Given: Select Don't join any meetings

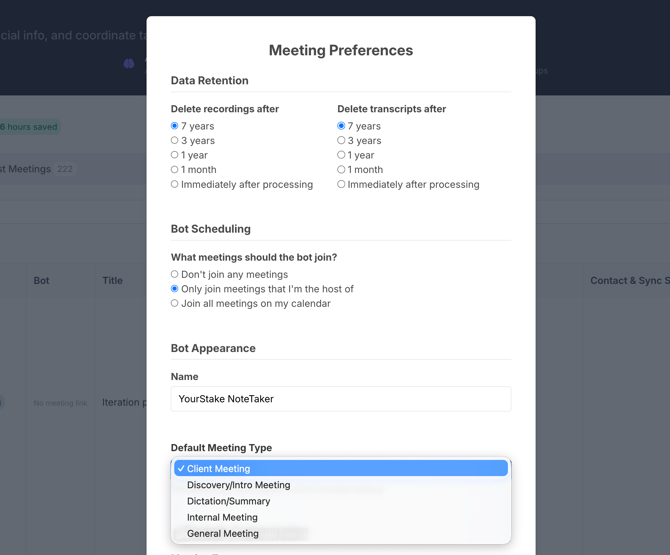Looking at the screenshot, I should coord(175,274).
